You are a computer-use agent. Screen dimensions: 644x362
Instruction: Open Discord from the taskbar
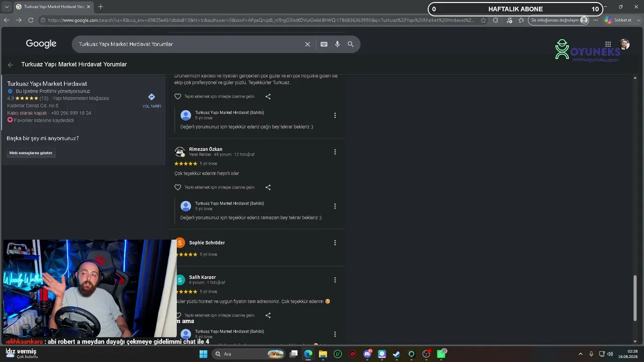[367, 354]
